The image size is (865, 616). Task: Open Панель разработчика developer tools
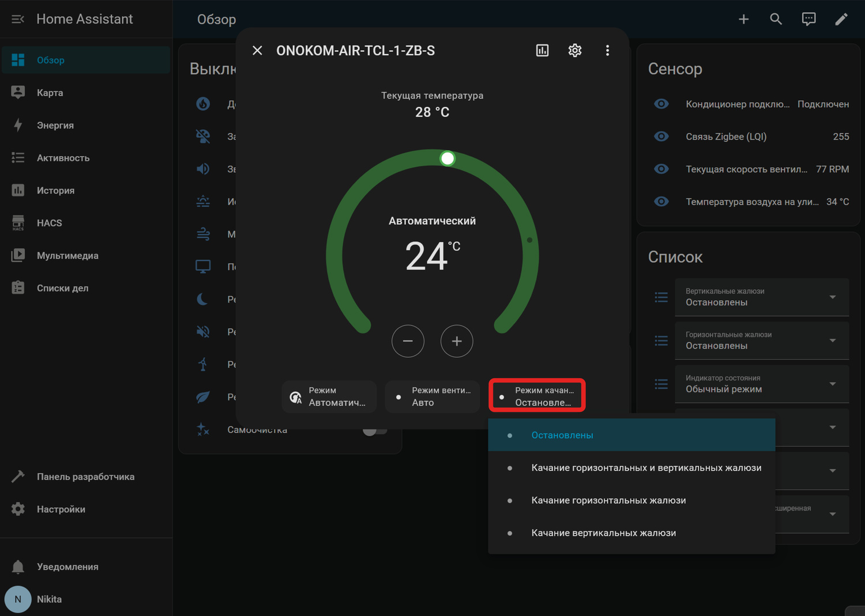click(86, 477)
